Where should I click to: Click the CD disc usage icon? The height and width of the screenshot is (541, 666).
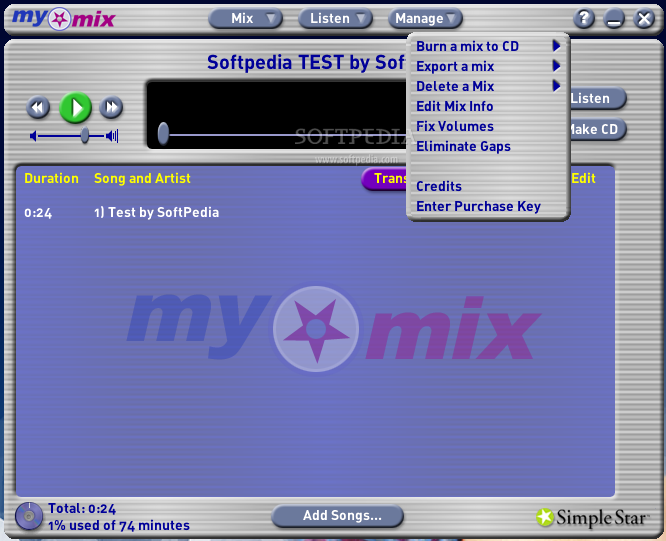click(29, 516)
